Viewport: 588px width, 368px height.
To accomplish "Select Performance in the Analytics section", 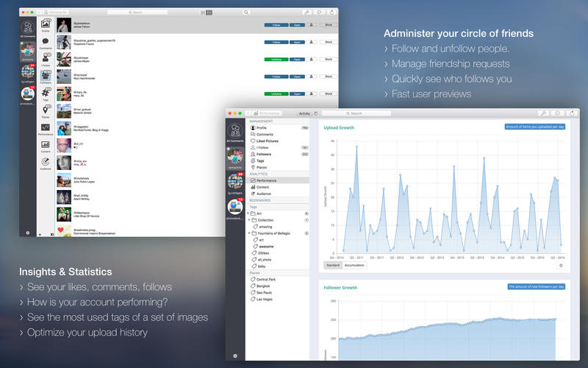I will pos(266,180).
